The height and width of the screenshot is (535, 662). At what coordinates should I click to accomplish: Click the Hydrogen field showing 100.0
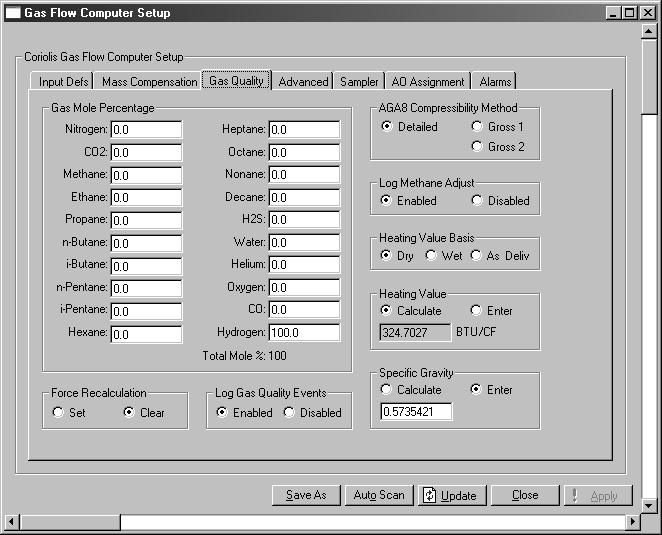(304, 332)
